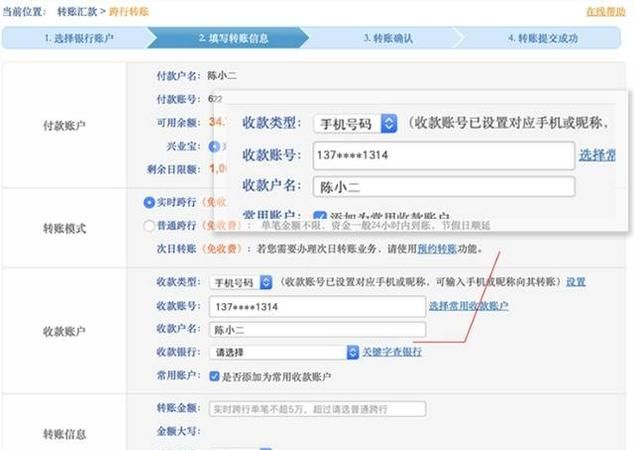Open the 关键字查银行 link
Image resolution: width=634 pixels, height=450 pixels.
392,352
